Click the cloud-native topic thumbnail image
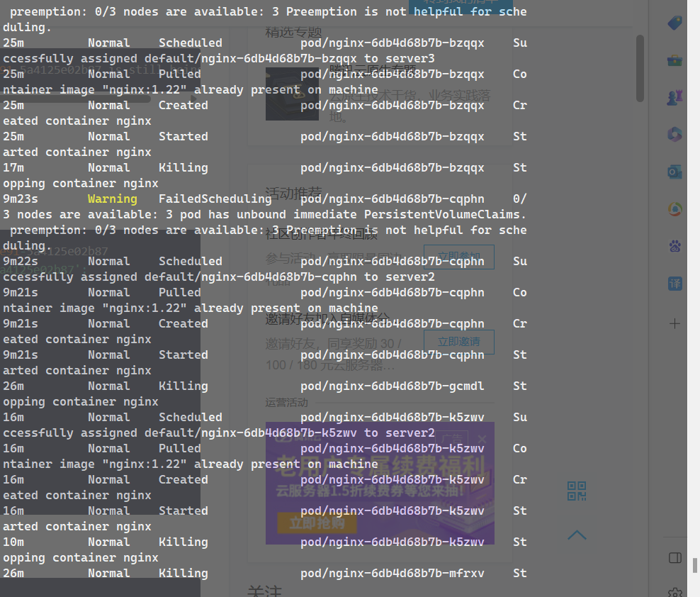 point(292,94)
